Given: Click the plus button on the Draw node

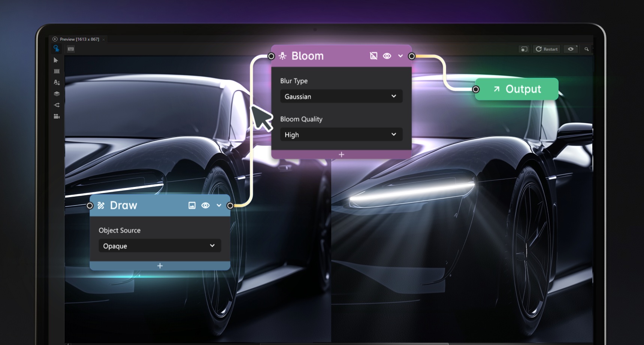Looking at the screenshot, I should tap(160, 266).
